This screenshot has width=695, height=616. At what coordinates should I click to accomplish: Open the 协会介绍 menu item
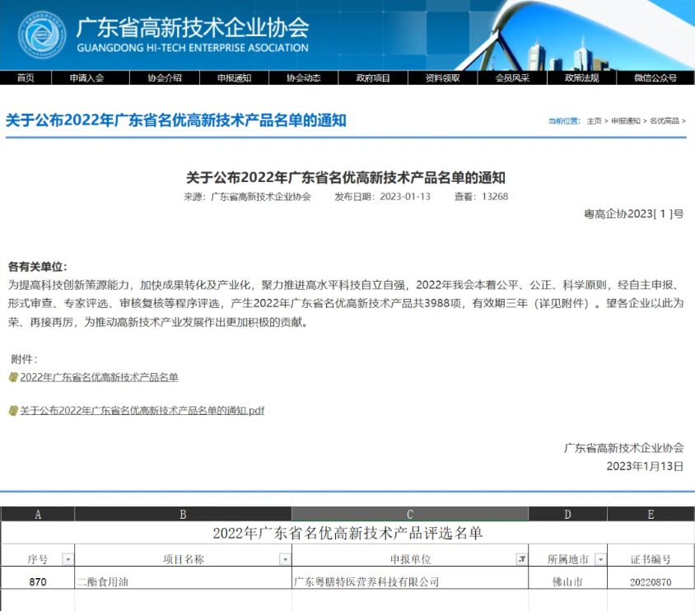click(165, 78)
